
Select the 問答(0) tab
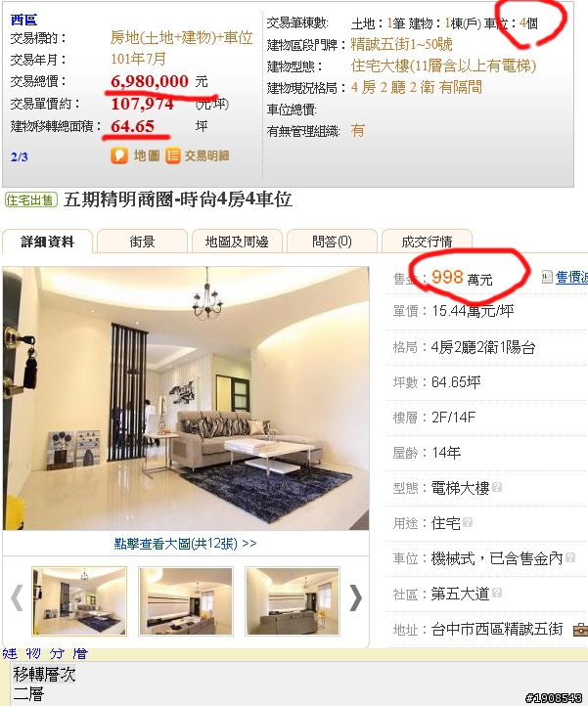tap(332, 242)
